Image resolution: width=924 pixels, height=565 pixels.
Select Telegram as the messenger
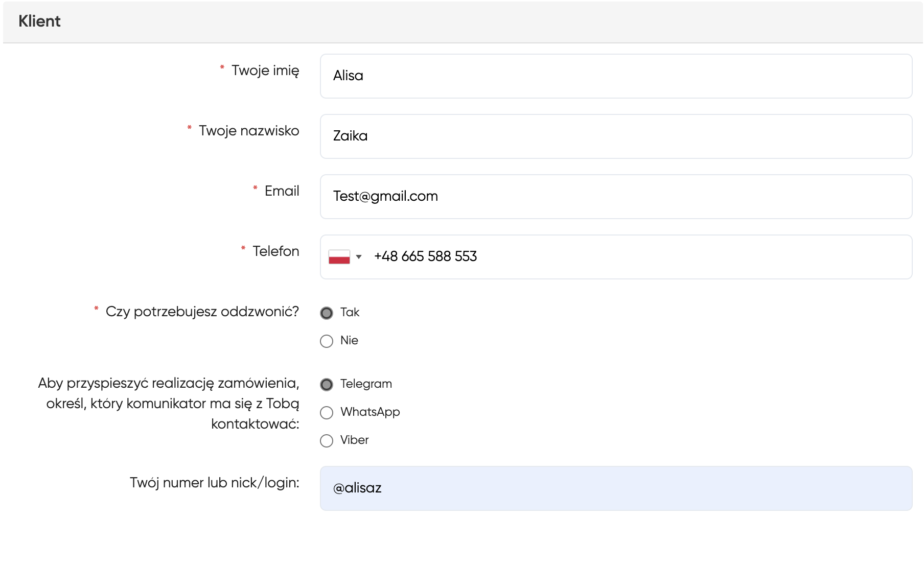(327, 384)
